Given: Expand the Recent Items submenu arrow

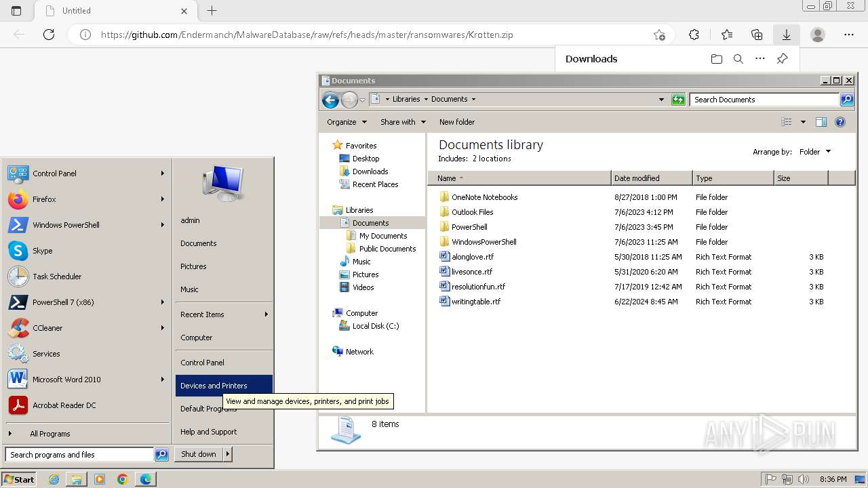Looking at the screenshot, I should click(266, 314).
